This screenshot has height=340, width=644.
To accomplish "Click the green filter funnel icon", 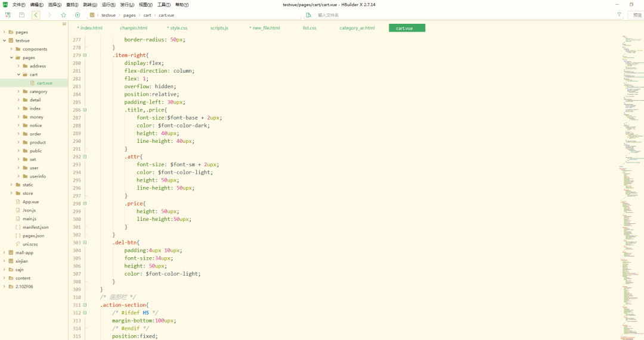I will pyautogui.click(x=619, y=14).
